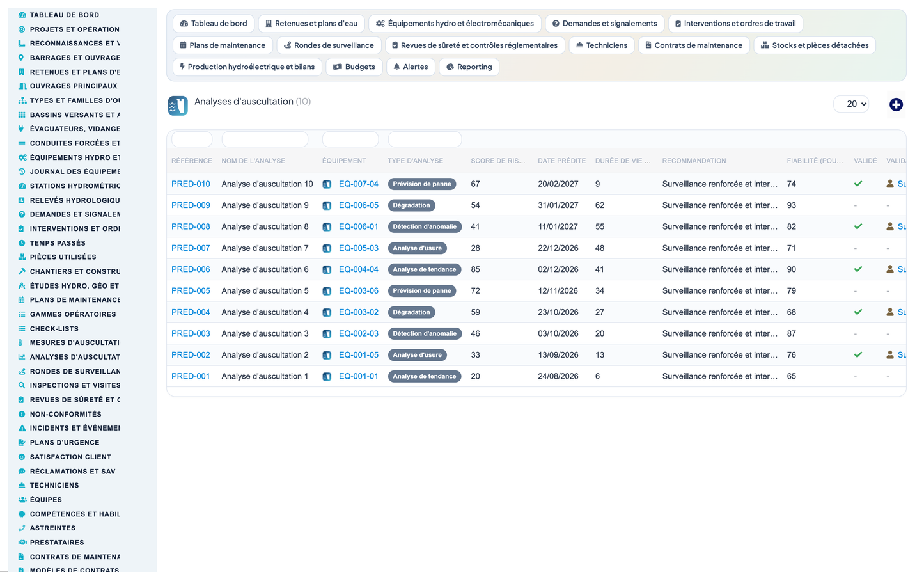This screenshot has height=572, width=924.
Task: Open PRED-010 reference link
Action: click(x=191, y=184)
